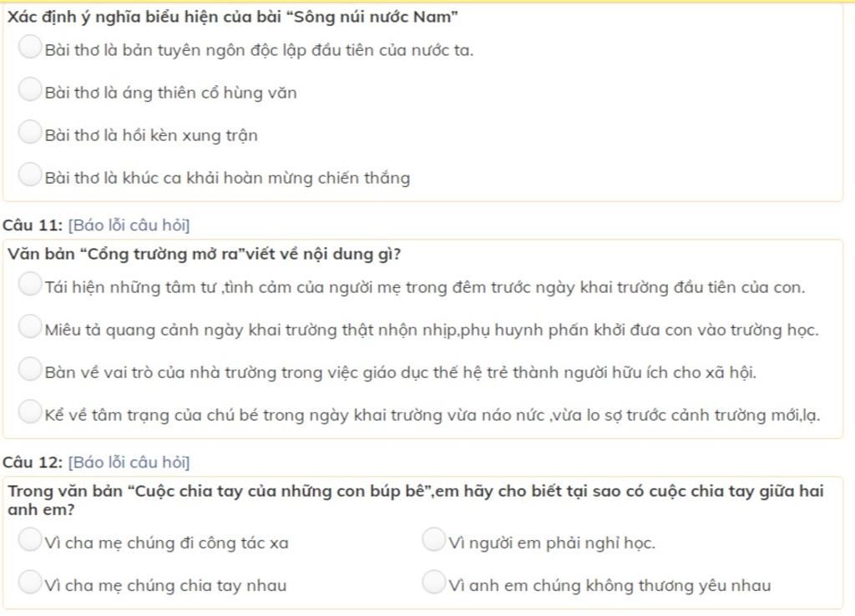Click the "Cuộc chia tay của những con búp bê" question
This screenshot has height=616, width=855.
[x=416, y=500]
